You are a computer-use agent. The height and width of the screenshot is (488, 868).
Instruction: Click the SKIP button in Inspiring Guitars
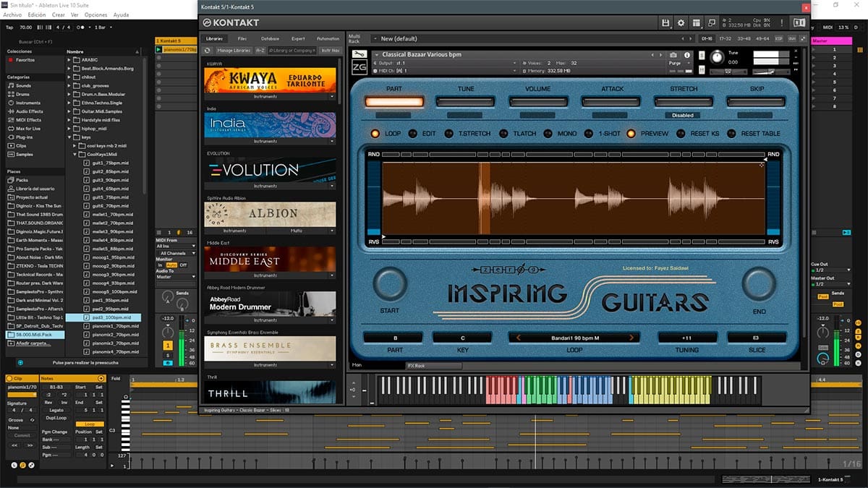tap(756, 102)
